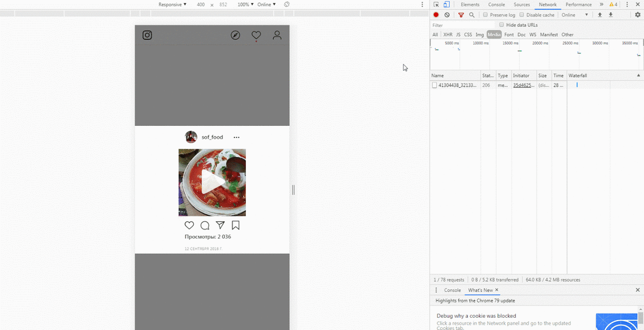Viewport: 644px width, 330px height.
Task: Toggle the device toolbar icon
Action: click(x=447, y=5)
